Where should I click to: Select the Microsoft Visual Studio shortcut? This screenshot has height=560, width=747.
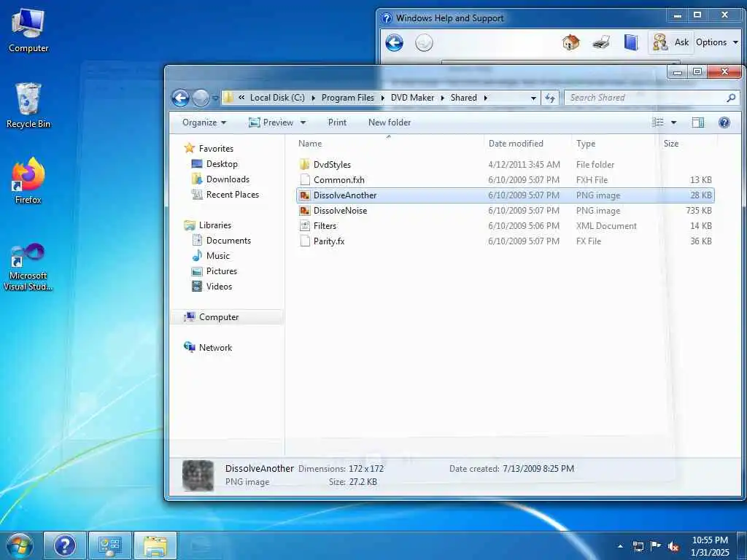tap(28, 267)
